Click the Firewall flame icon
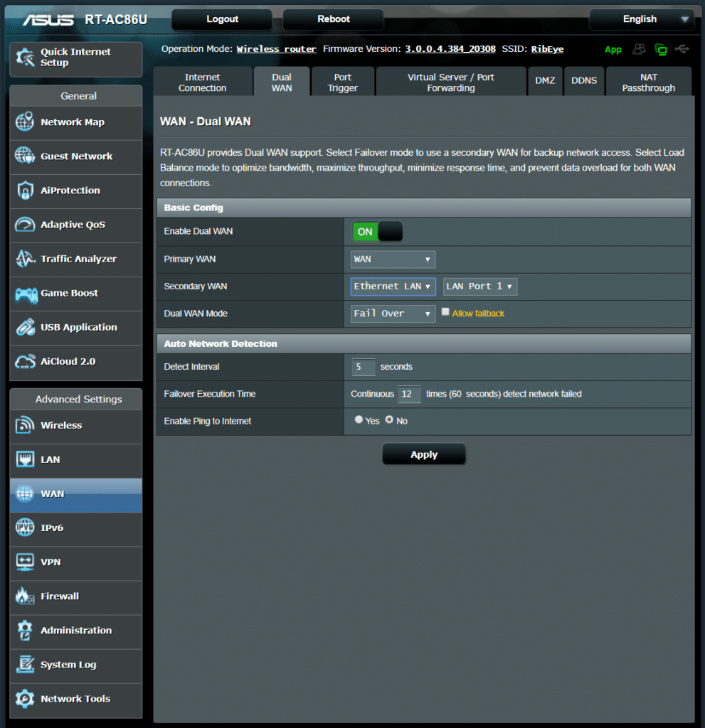 click(x=25, y=596)
